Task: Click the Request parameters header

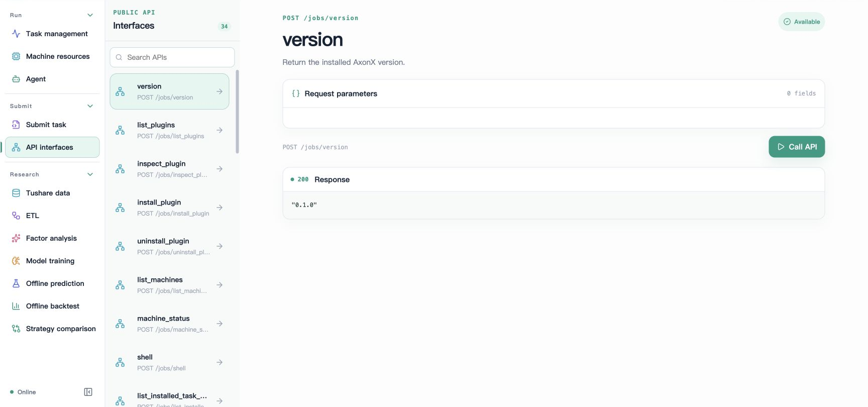Action: 554,93
